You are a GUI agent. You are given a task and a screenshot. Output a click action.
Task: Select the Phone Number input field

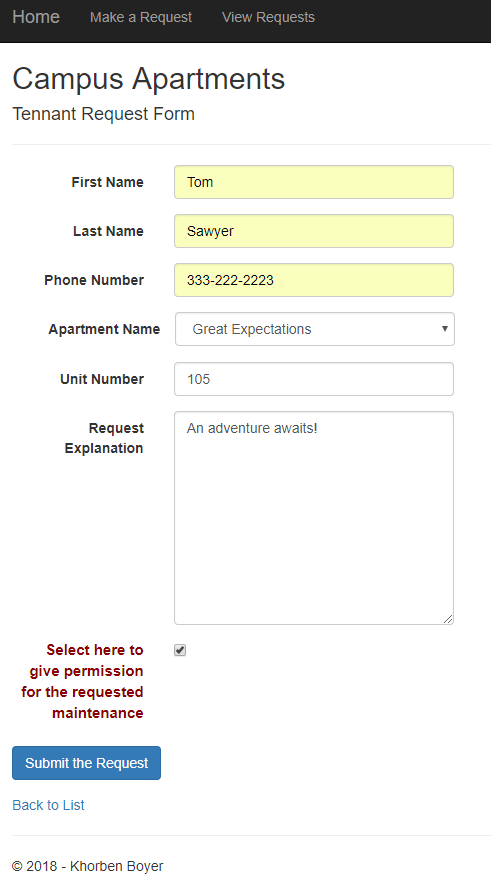point(314,280)
